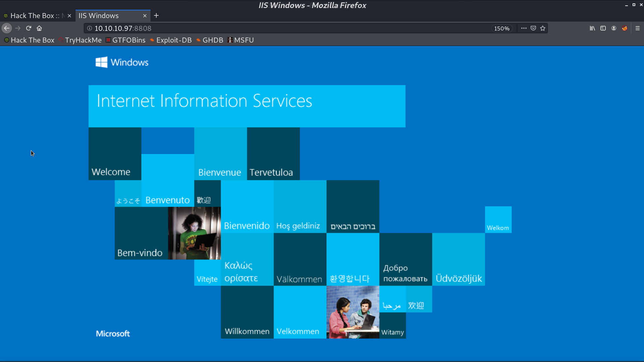
Task: Click the forward navigation arrow
Action: point(18,28)
